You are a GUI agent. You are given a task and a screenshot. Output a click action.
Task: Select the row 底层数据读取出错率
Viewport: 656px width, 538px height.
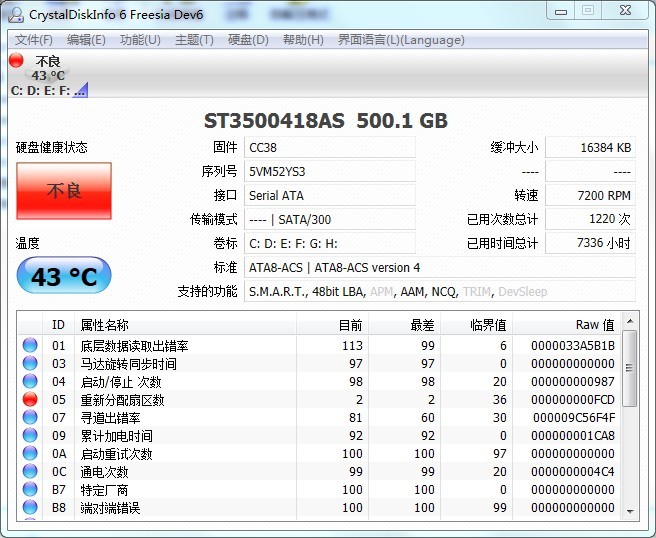tap(320, 345)
